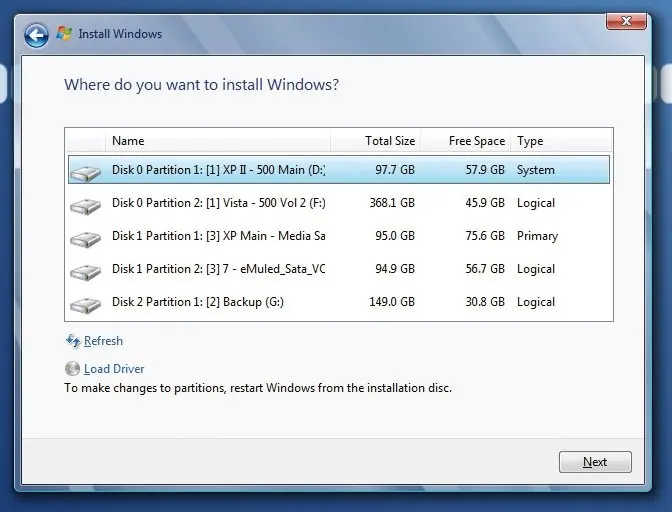Open the Load Driver link
The height and width of the screenshot is (512, 672).
[114, 369]
